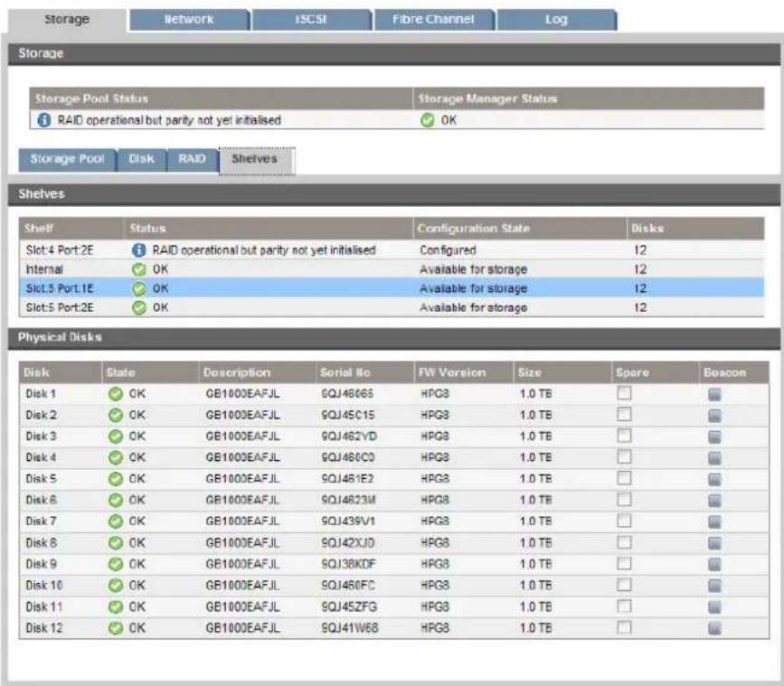Click the green OK status icon for Disk 12

(x=116, y=628)
